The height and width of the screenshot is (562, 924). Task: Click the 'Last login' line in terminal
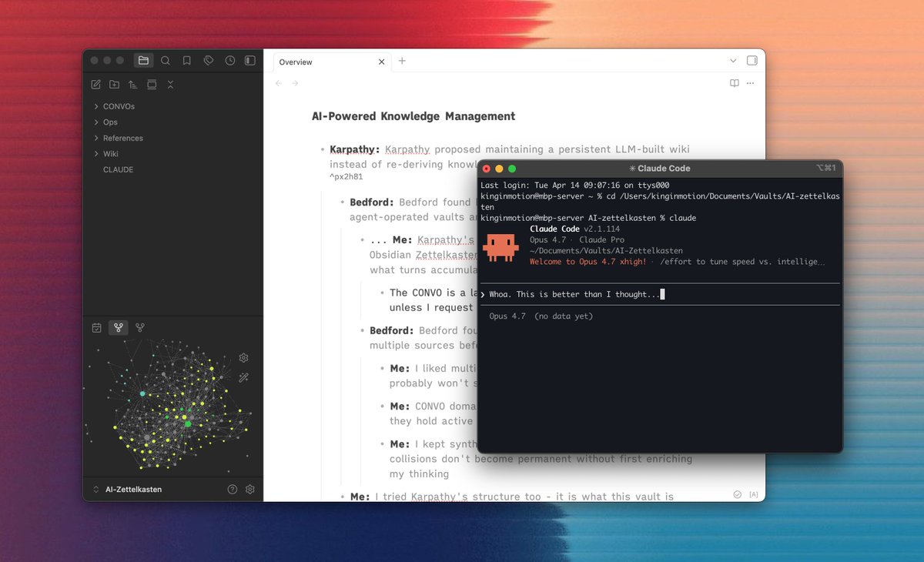click(x=574, y=186)
